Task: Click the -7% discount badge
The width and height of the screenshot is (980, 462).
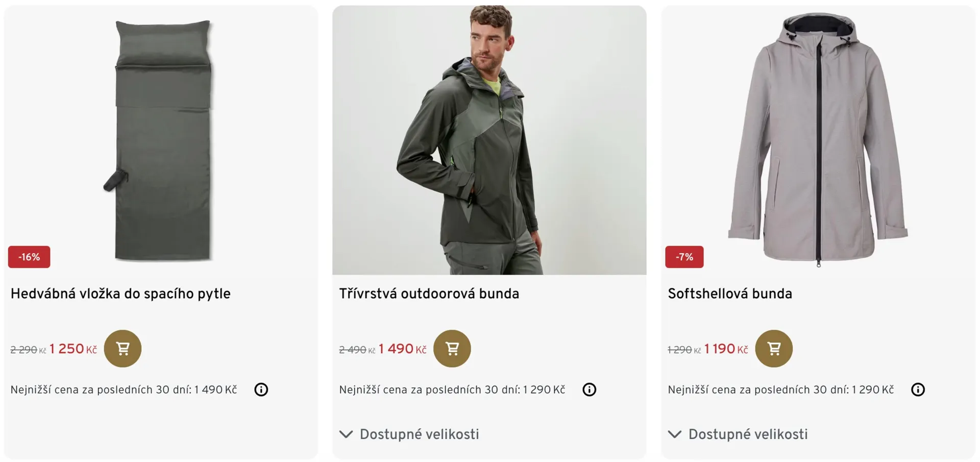Action: point(684,257)
